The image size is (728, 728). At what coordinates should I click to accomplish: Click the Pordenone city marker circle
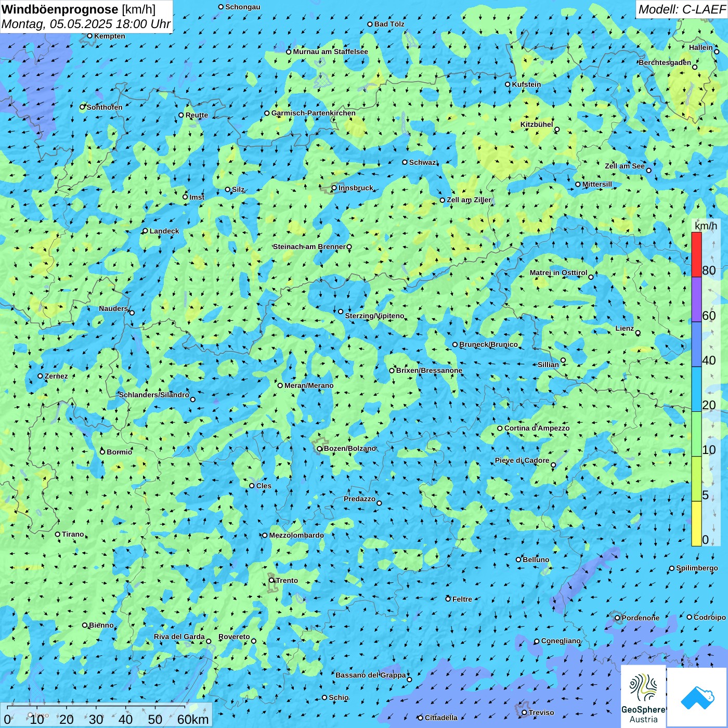(617, 618)
